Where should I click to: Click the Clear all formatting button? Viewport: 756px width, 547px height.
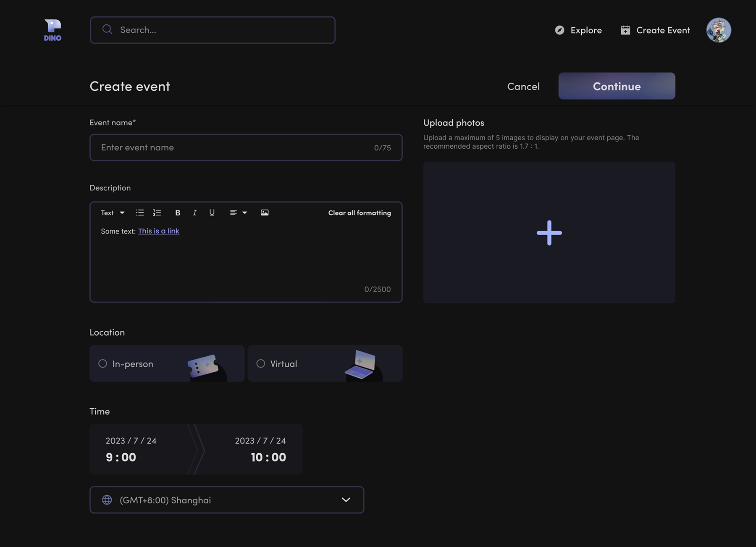pyautogui.click(x=360, y=213)
